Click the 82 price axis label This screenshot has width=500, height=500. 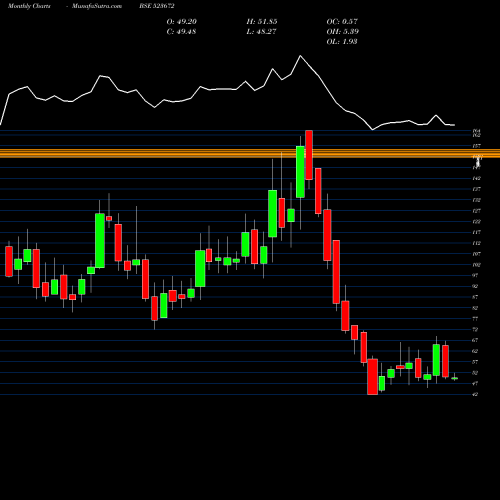coord(475,308)
